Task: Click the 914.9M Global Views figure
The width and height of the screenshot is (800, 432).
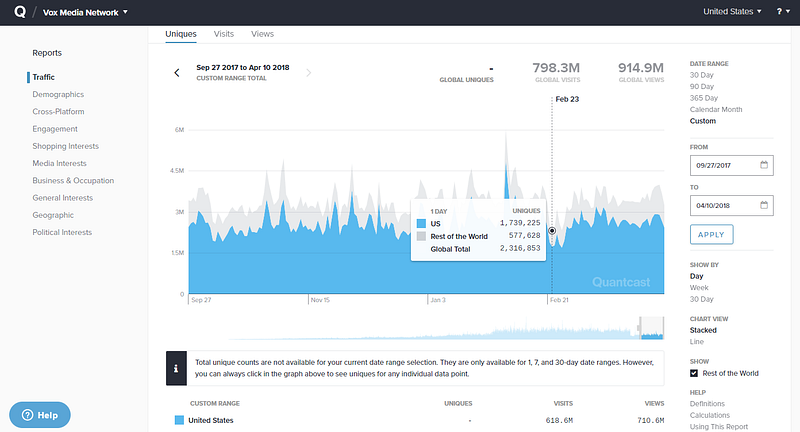Action: pos(641,68)
